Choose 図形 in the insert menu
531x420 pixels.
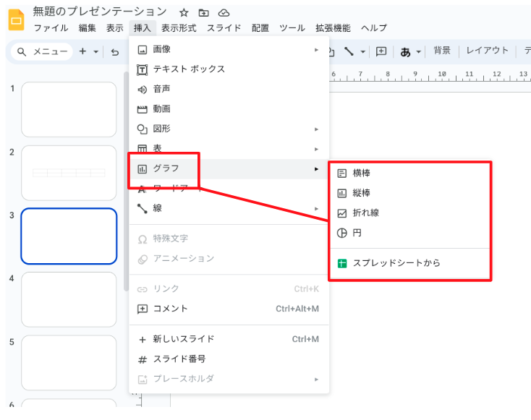(x=229, y=129)
